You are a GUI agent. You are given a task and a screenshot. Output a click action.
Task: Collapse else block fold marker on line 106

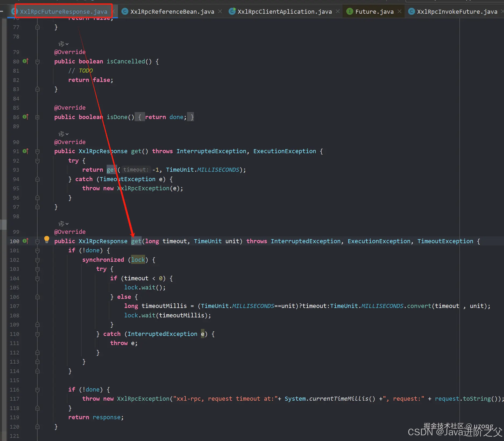tap(37, 297)
